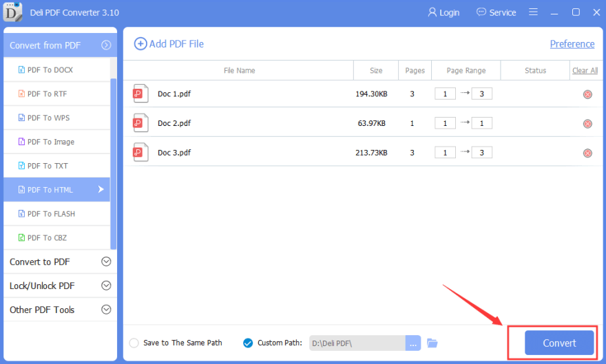Viewport: 606px width, 364px height.
Task: Edit Doc 3.pdf start page field
Action: (445, 153)
